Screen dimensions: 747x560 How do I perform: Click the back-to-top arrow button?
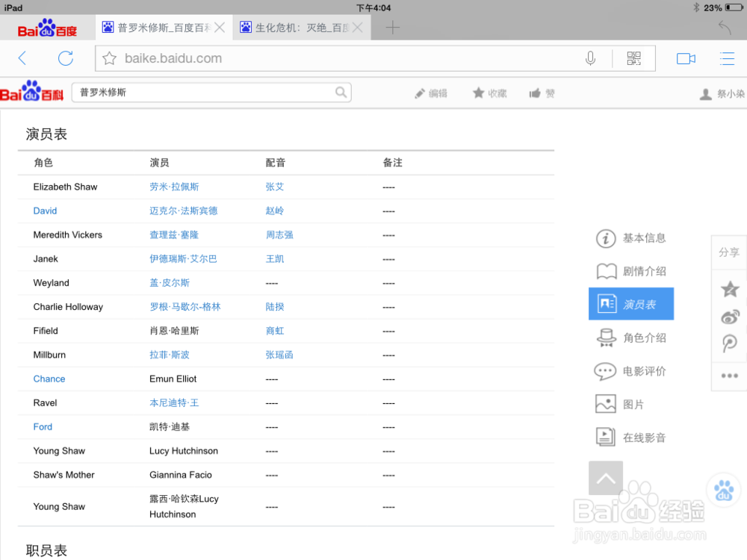tap(605, 478)
